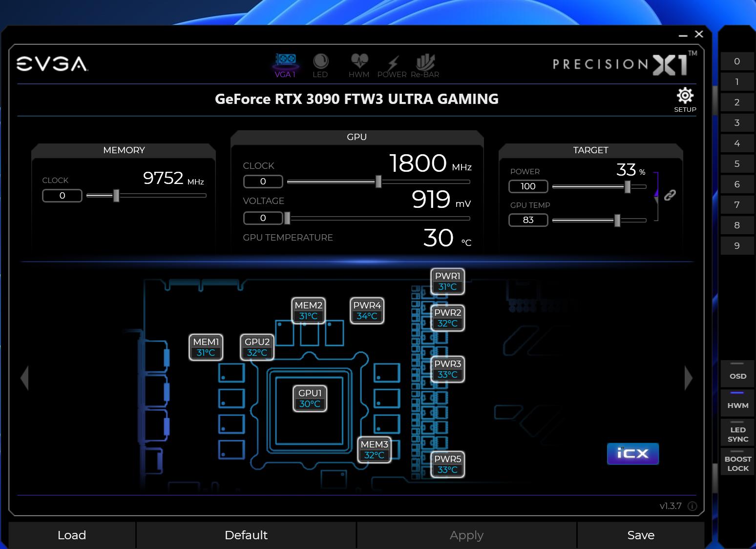Toggle BOOST LOCK option

tap(737, 462)
